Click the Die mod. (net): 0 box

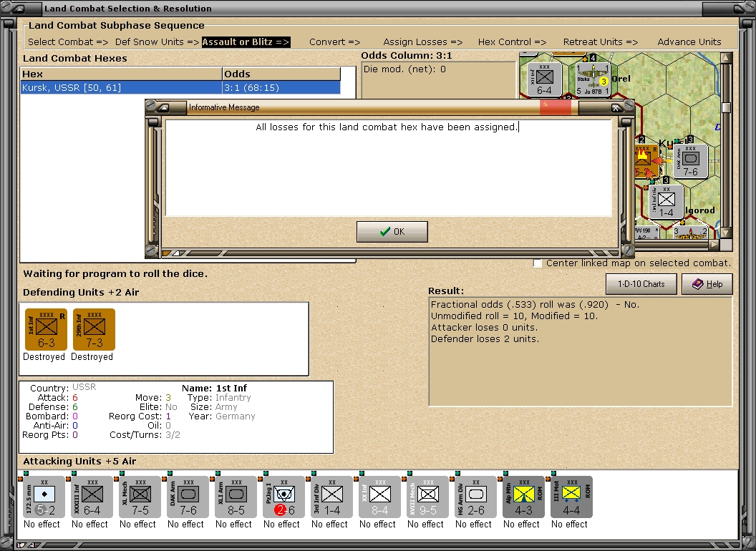point(438,79)
